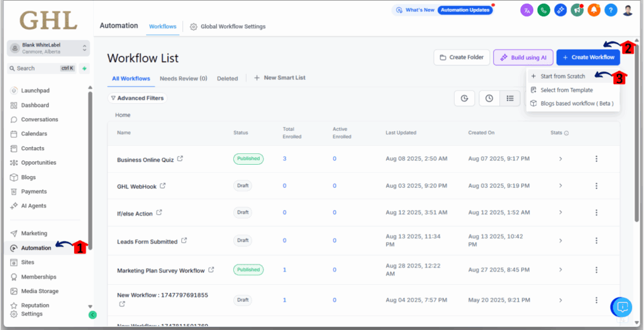Expand stats chevron for If/else Action

pyautogui.click(x=560, y=212)
